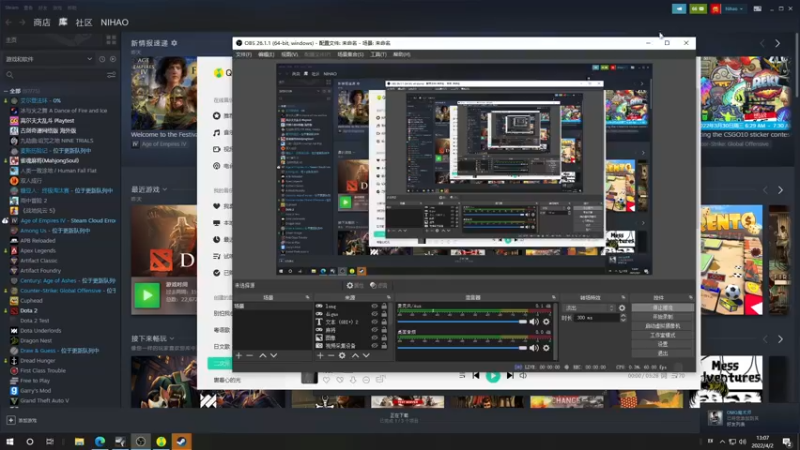Move source up in OBS Sources panel
Screen dimensions: 800x450
(355, 355)
